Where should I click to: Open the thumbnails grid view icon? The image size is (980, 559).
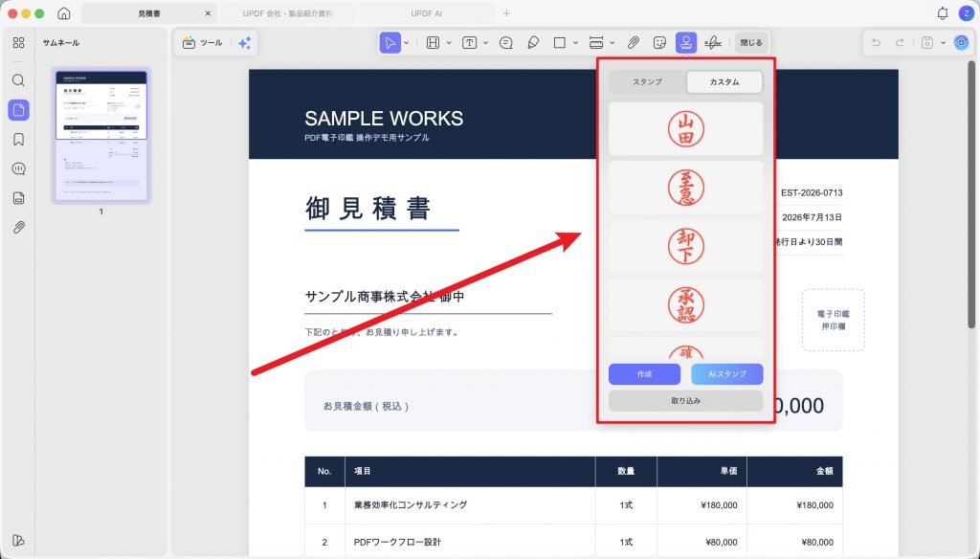pyautogui.click(x=19, y=42)
